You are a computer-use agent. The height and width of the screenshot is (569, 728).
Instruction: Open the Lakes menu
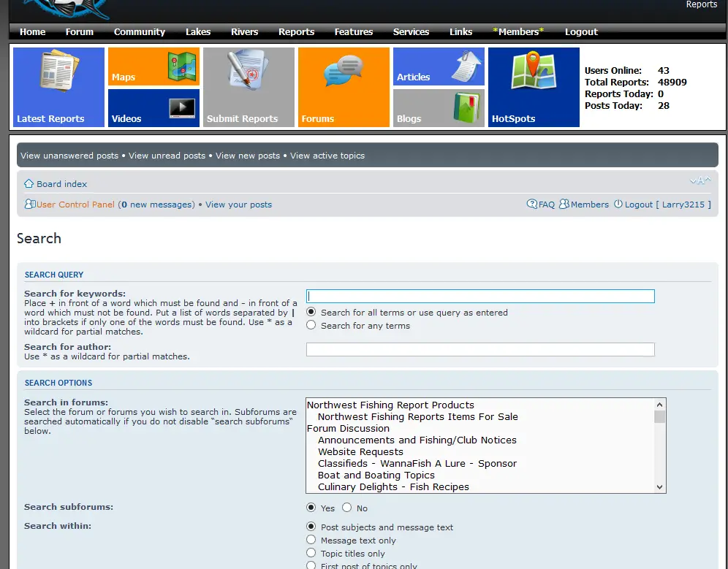(198, 32)
